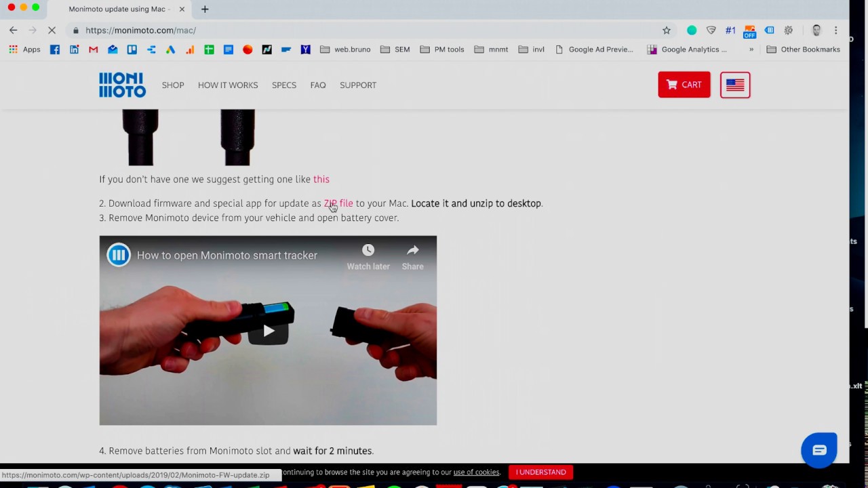View site info via the padlock

[75, 30]
